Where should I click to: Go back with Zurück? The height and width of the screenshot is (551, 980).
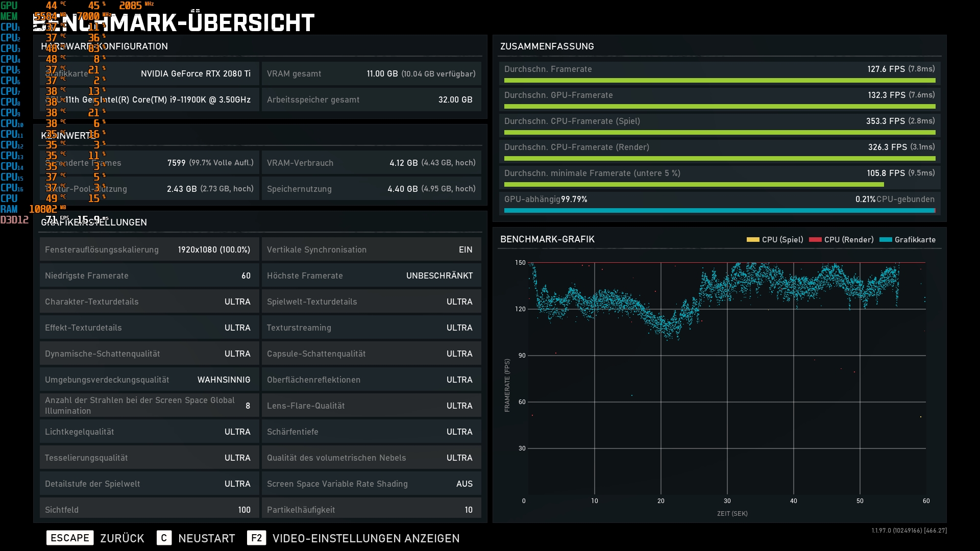(x=122, y=538)
